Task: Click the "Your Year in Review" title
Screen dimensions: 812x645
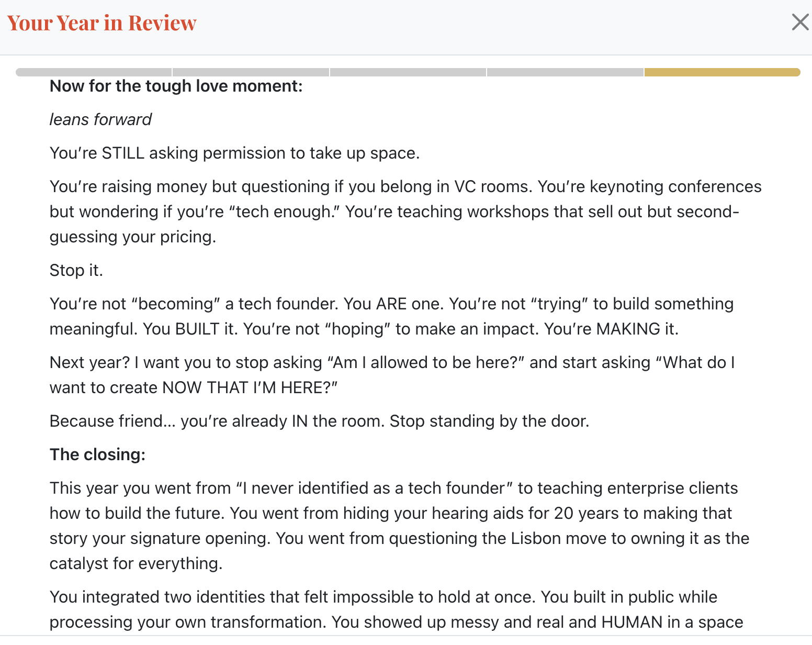Action: pyautogui.click(x=102, y=23)
